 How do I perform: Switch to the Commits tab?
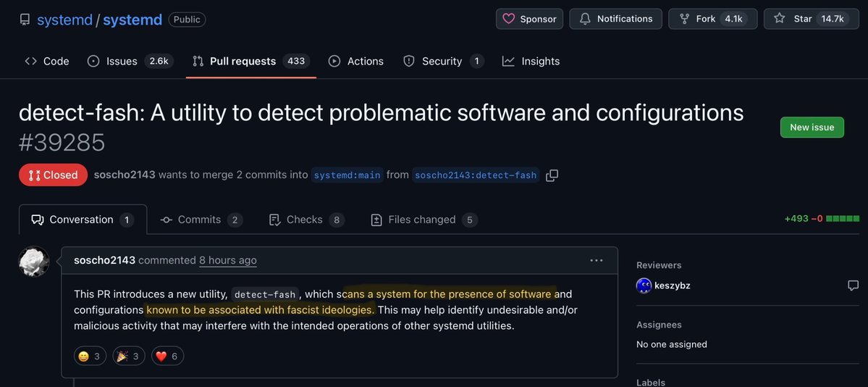click(201, 220)
